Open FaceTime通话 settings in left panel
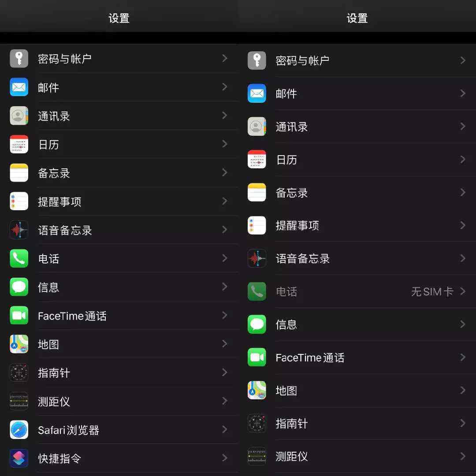Screen dimensions: 476x476 (x=119, y=316)
